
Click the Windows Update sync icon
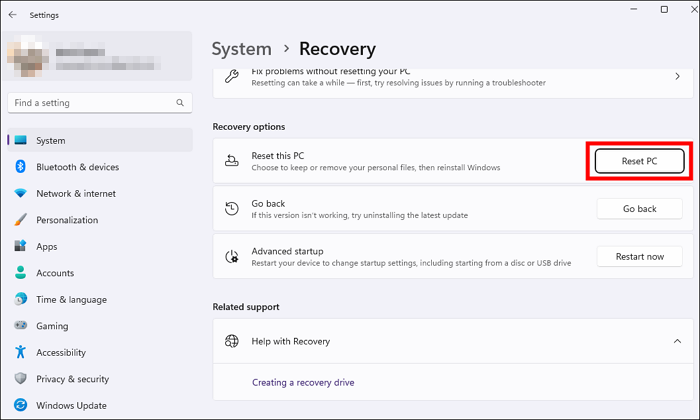pos(21,405)
